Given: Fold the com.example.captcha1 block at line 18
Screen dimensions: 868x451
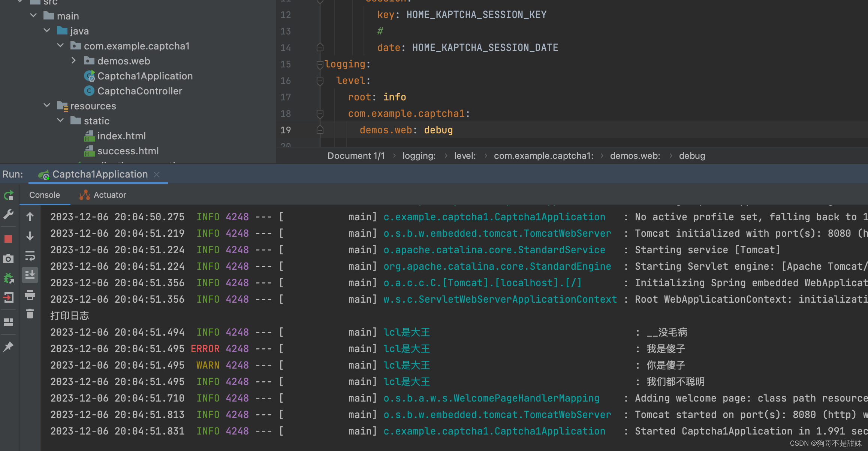Looking at the screenshot, I should pos(320,114).
